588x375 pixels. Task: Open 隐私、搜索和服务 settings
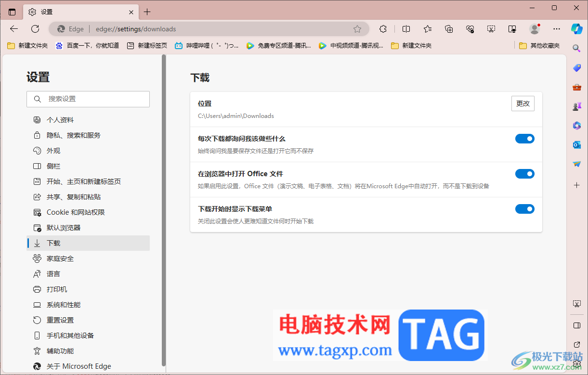click(x=73, y=135)
